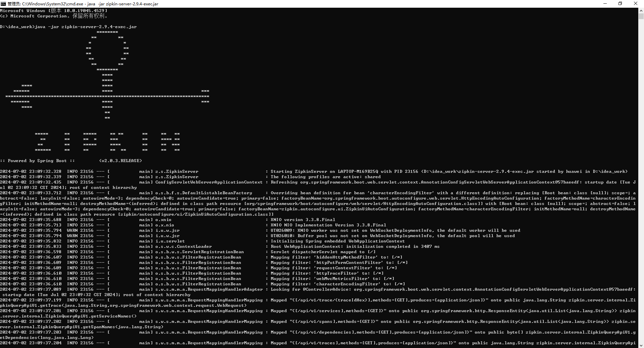Click the 'o.s.b.w.s.ServletRegistrationBean' logger name
The height and width of the screenshot is (348, 644).
(200, 252)
